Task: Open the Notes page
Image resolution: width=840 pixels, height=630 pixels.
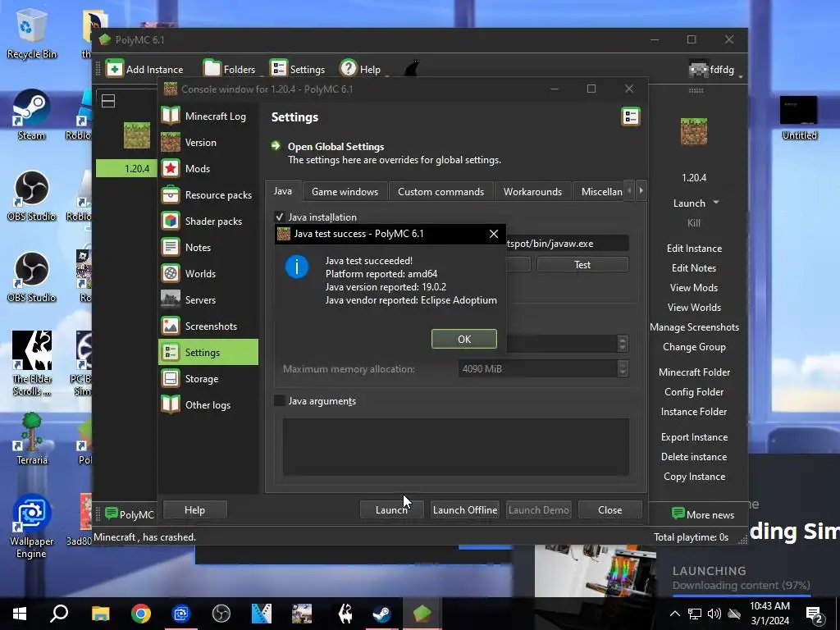Action: coord(208,248)
